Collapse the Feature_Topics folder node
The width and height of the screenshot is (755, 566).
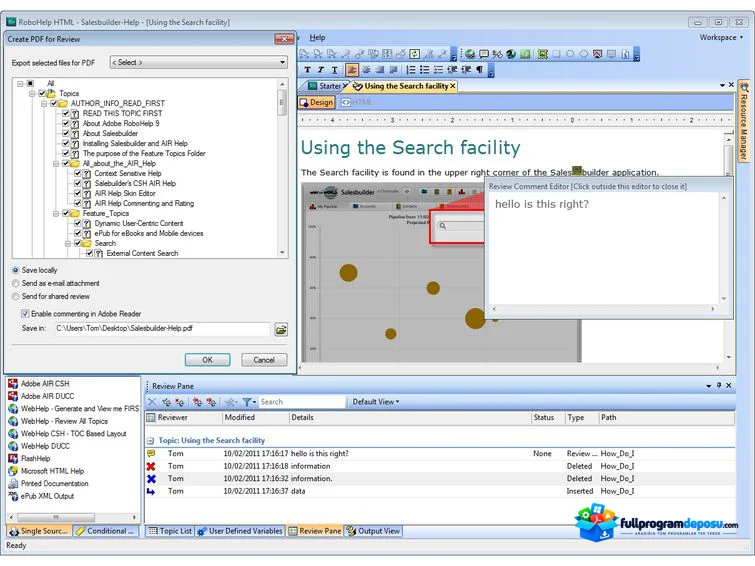pyautogui.click(x=56, y=213)
